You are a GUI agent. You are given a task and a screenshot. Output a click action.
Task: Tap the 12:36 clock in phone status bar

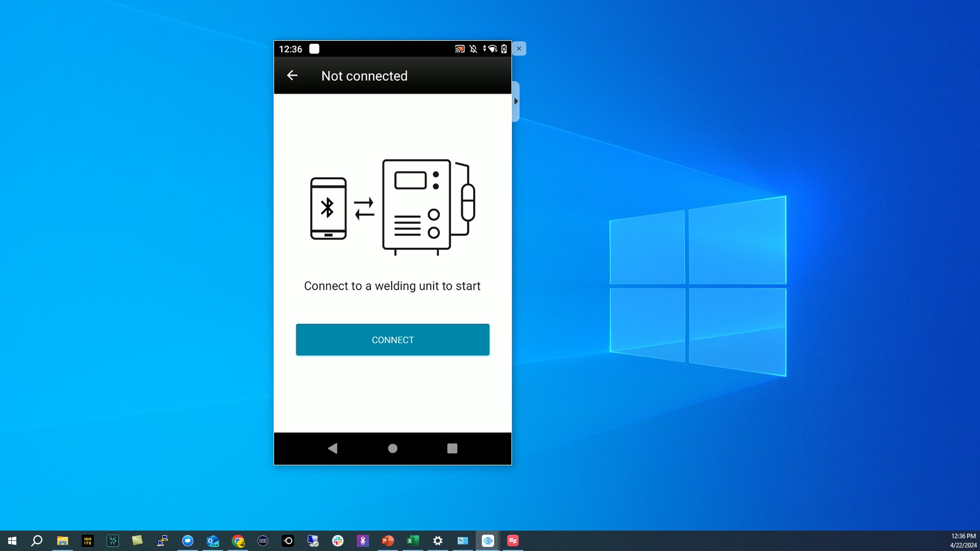[290, 49]
